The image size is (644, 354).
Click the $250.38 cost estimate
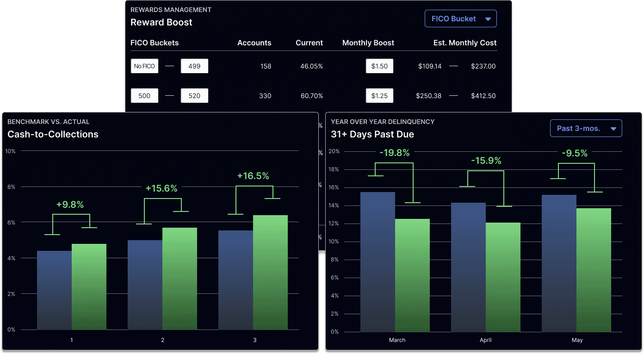428,96
